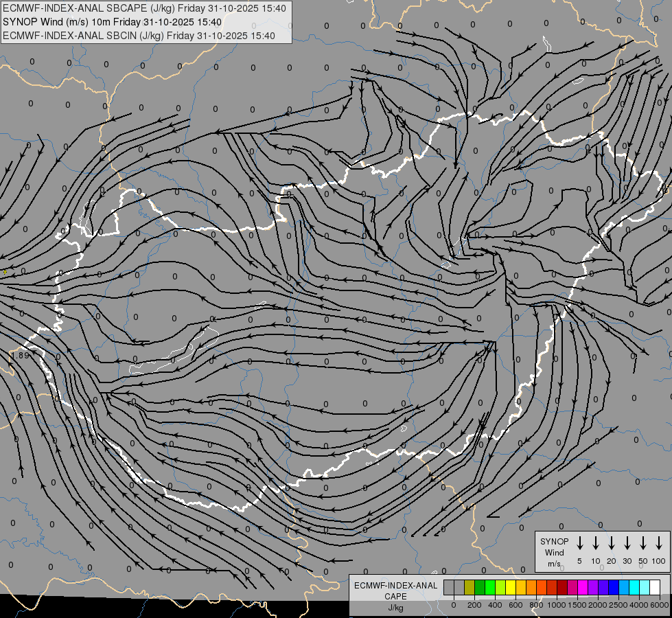Click the 100 label in wind legend

click(x=659, y=561)
